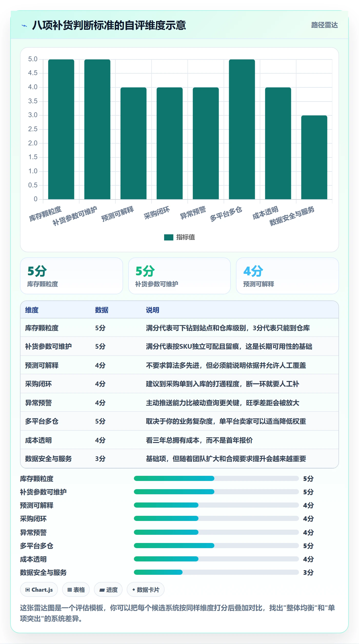Click the 采购闭环 progress bar
This screenshot has width=359, height=644.
(x=216, y=518)
